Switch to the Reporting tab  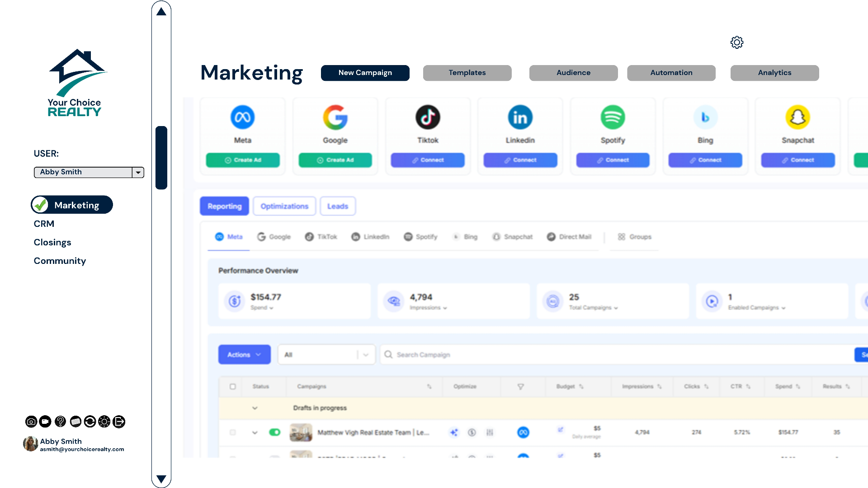(x=225, y=206)
